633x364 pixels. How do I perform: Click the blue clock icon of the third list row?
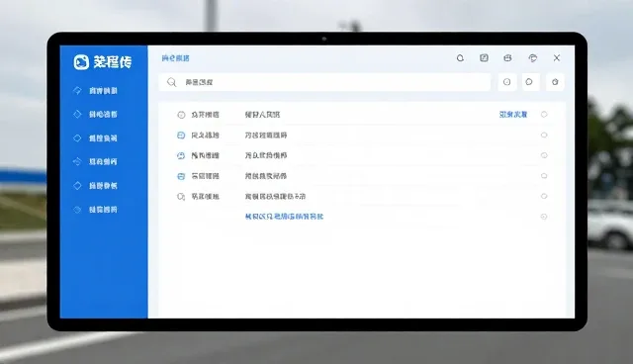pyautogui.click(x=181, y=155)
